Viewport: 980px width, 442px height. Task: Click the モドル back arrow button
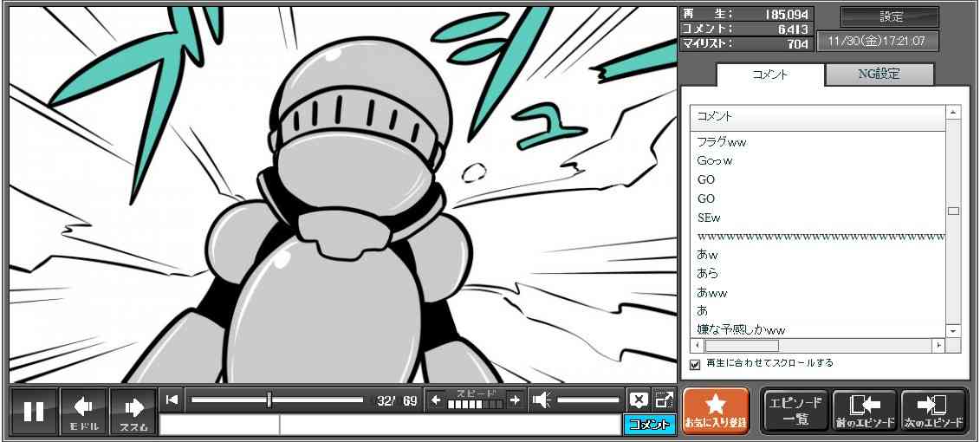tap(84, 411)
